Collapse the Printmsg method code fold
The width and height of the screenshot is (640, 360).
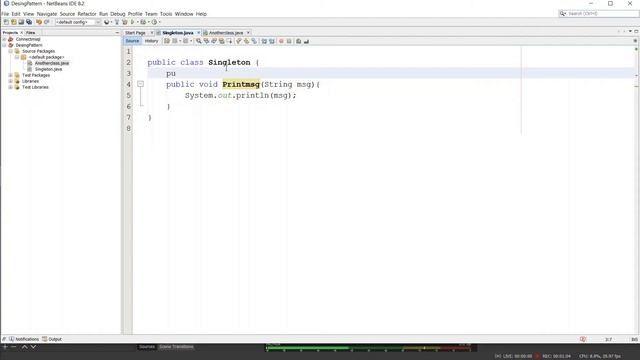[x=140, y=84]
